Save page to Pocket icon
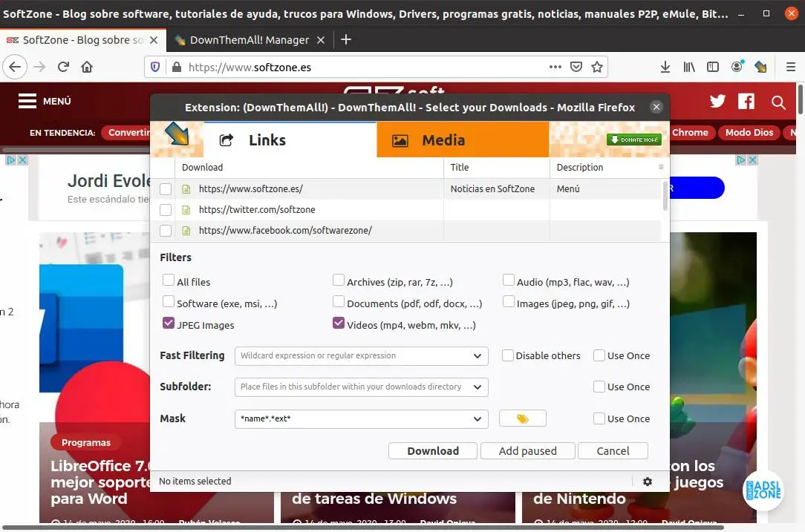This screenshot has height=532, width=805. 576,67
